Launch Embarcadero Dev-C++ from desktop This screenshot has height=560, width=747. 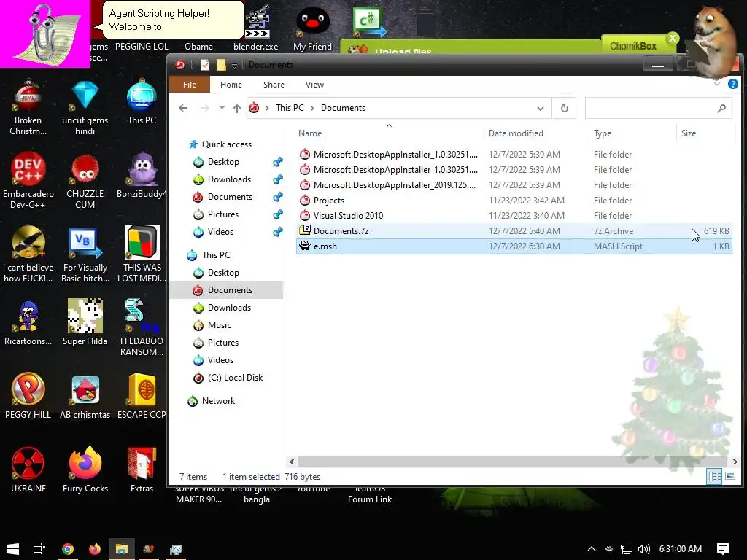point(28,181)
